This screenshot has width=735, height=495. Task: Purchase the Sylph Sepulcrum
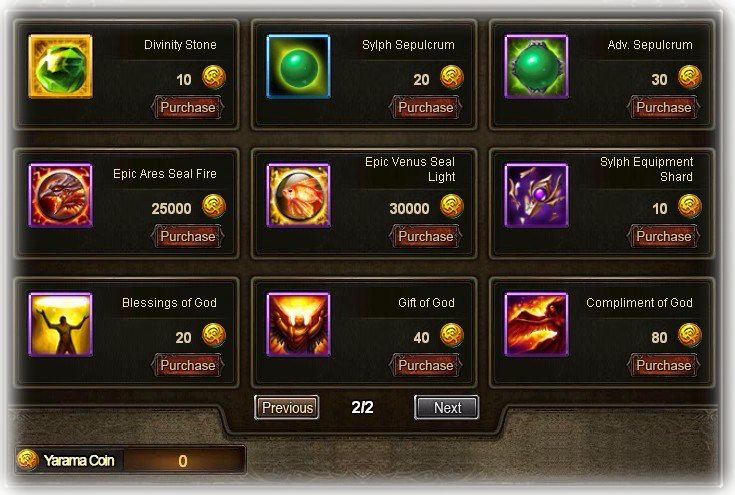click(x=426, y=107)
